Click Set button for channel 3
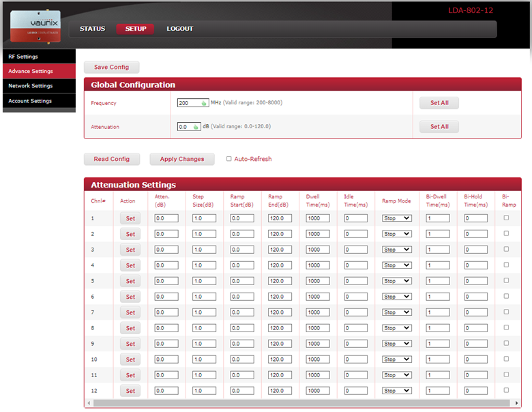The width and height of the screenshot is (532, 412). click(130, 250)
